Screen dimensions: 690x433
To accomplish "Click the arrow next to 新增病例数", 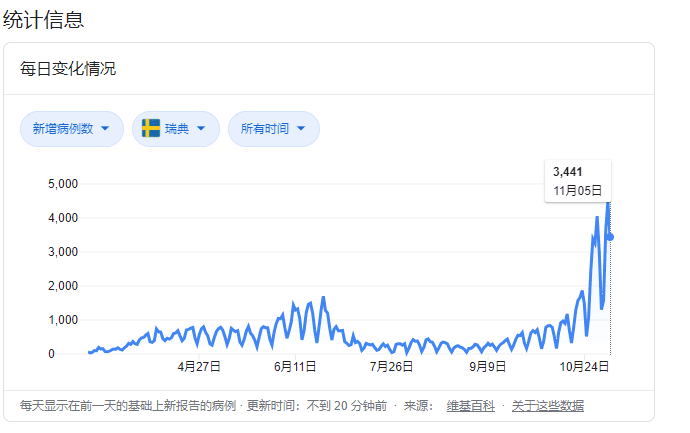I will pos(106,128).
